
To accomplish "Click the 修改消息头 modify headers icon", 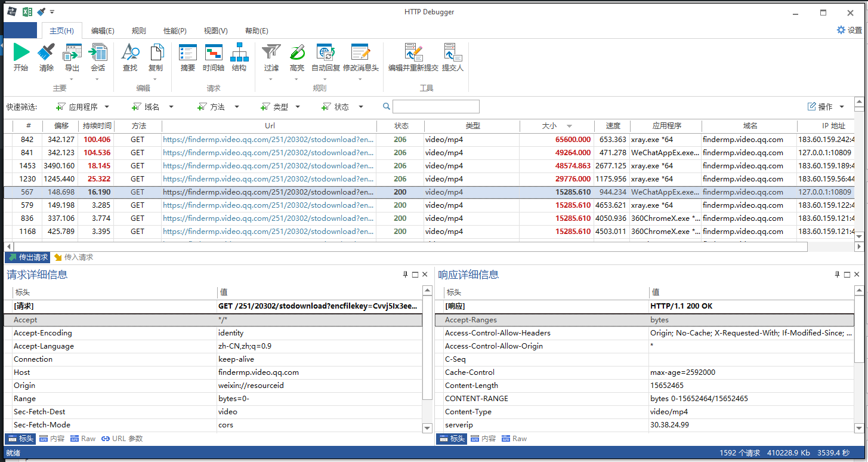I will point(360,53).
